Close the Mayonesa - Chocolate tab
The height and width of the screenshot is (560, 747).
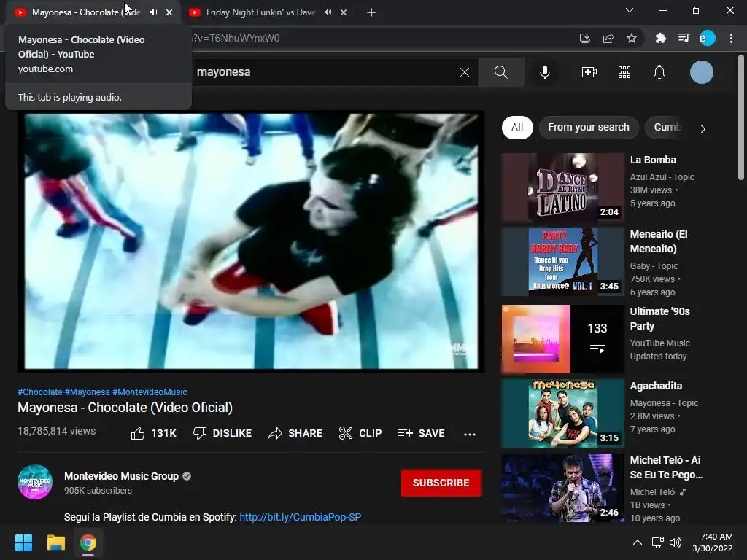(x=169, y=12)
